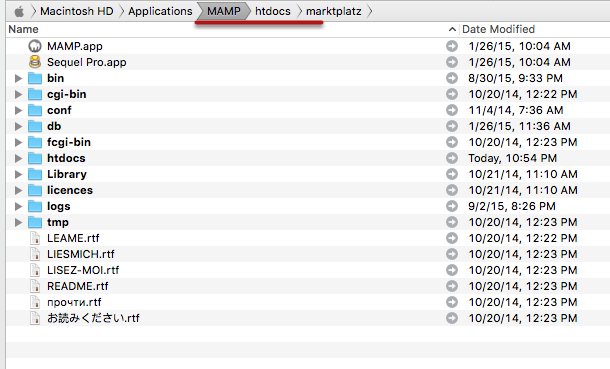The image size is (610, 369).
Task: Expand the conf folder
Action: [18, 110]
